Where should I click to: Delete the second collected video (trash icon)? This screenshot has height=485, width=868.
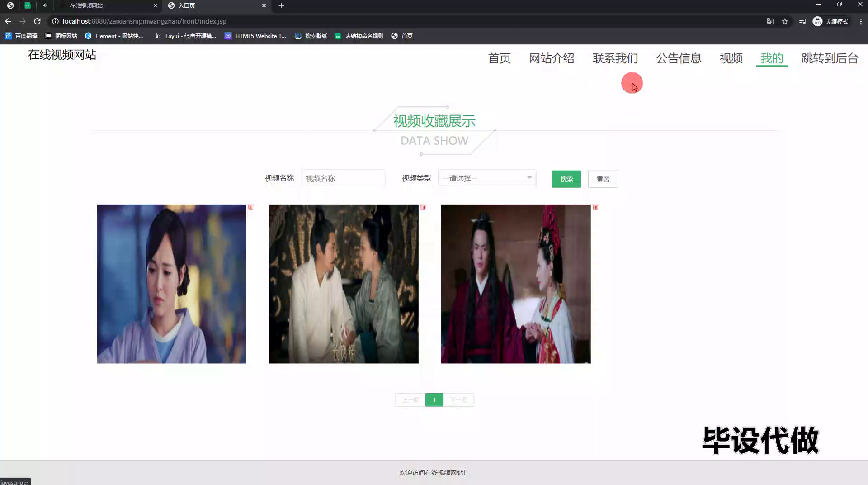pos(423,207)
